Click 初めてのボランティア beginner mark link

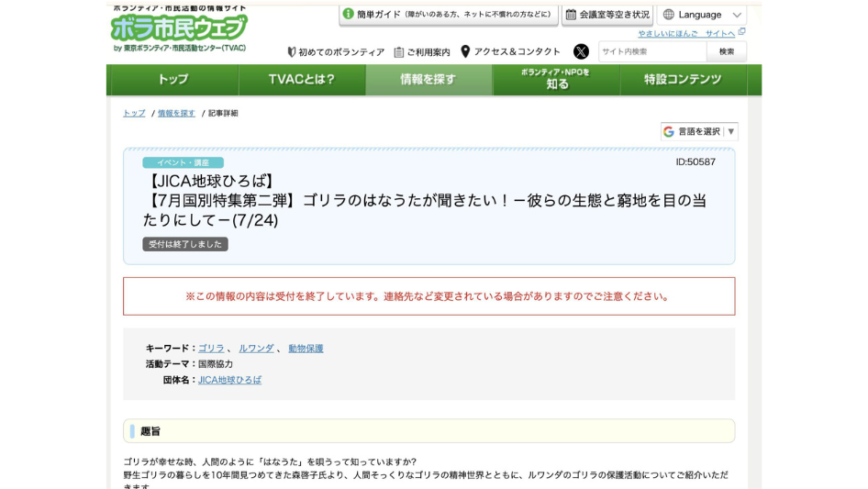(336, 52)
